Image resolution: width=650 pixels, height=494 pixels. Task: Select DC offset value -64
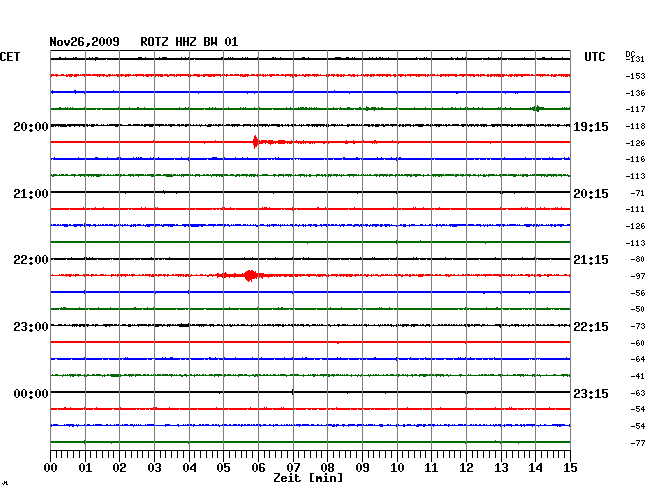(x=638, y=359)
